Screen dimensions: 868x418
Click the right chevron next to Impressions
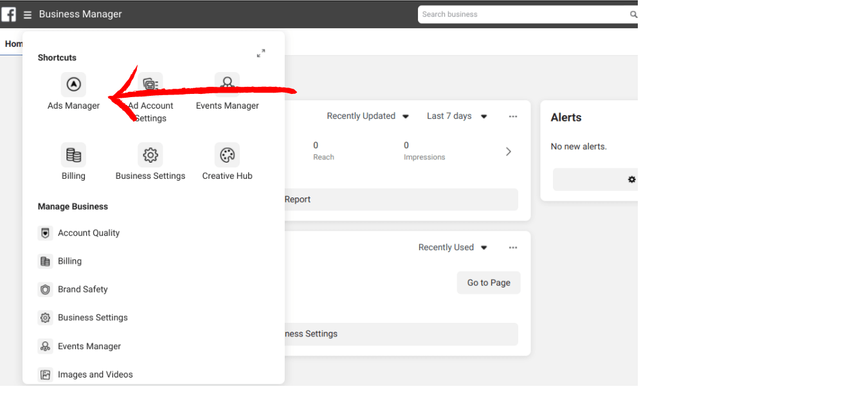pos(508,152)
